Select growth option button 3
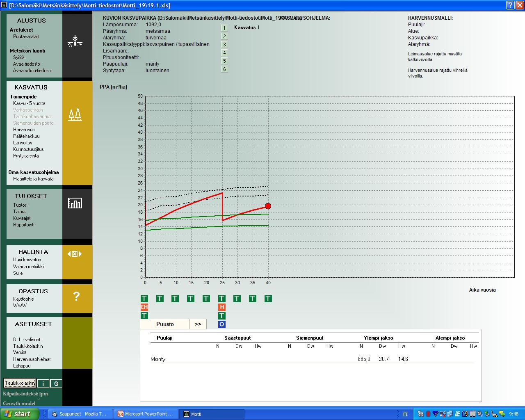The image size is (525, 420). (x=224, y=44)
